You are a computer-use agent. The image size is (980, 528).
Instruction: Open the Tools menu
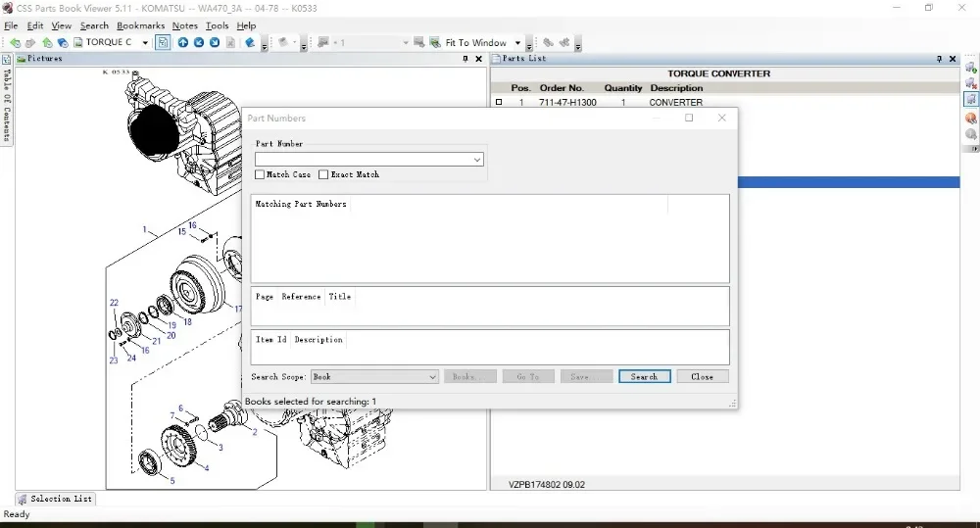click(217, 25)
